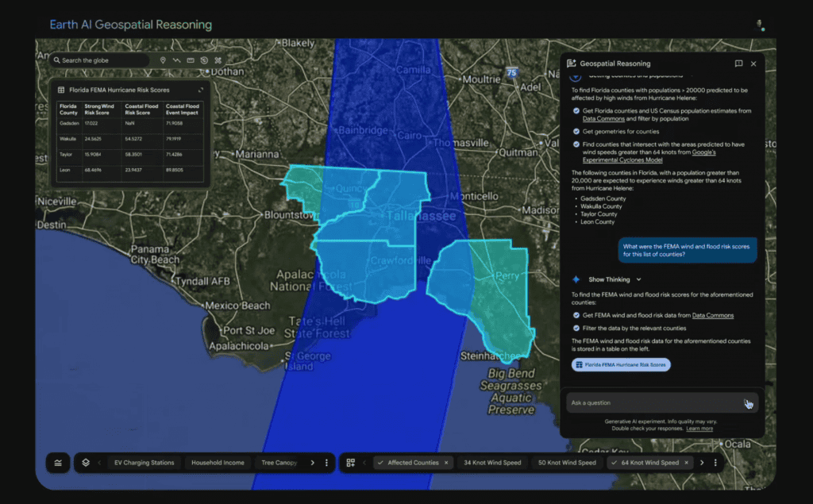This screenshot has height=504, width=813.
Task: Select the Household Income layer chip
Action: coord(218,463)
